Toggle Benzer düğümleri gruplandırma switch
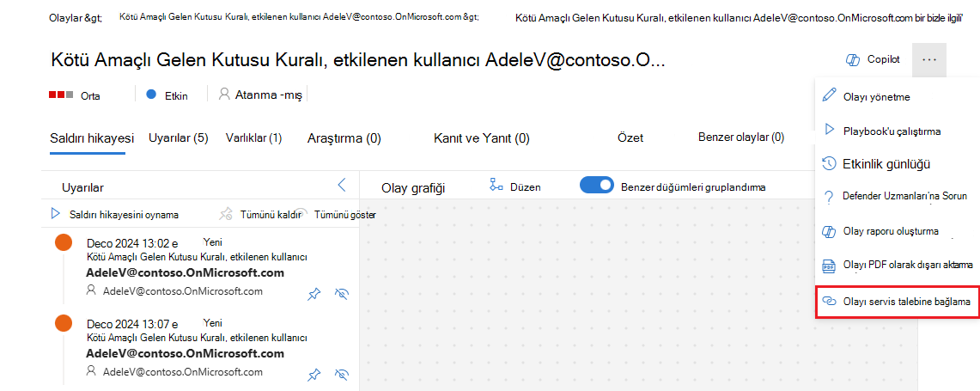980x391 pixels. coord(597,186)
